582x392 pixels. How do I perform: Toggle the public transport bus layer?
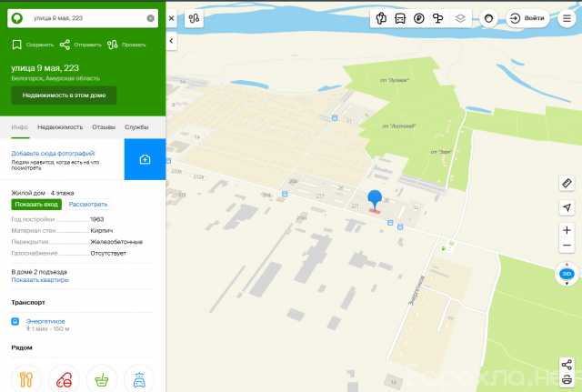tap(400, 18)
